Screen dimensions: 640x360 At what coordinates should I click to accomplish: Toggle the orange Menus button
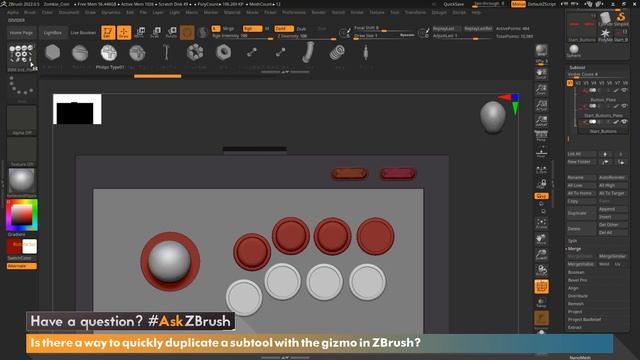tap(518, 4)
